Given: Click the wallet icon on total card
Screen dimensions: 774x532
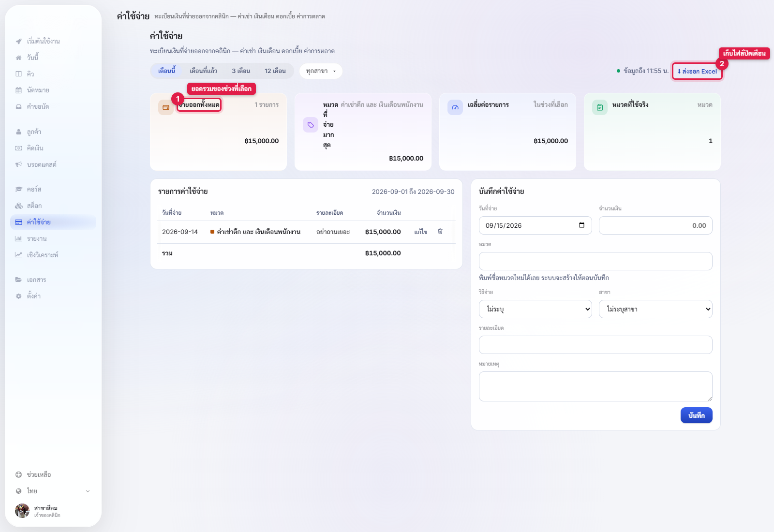Looking at the screenshot, I should coord(166,107).
